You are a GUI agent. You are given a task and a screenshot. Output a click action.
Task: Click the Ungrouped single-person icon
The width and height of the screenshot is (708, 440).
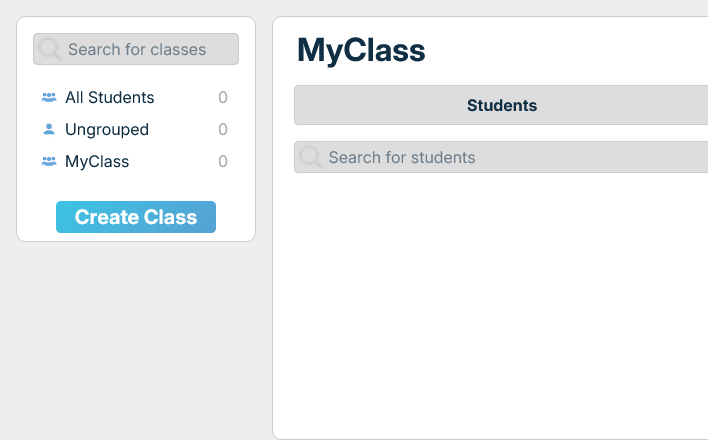pos(49,129)
